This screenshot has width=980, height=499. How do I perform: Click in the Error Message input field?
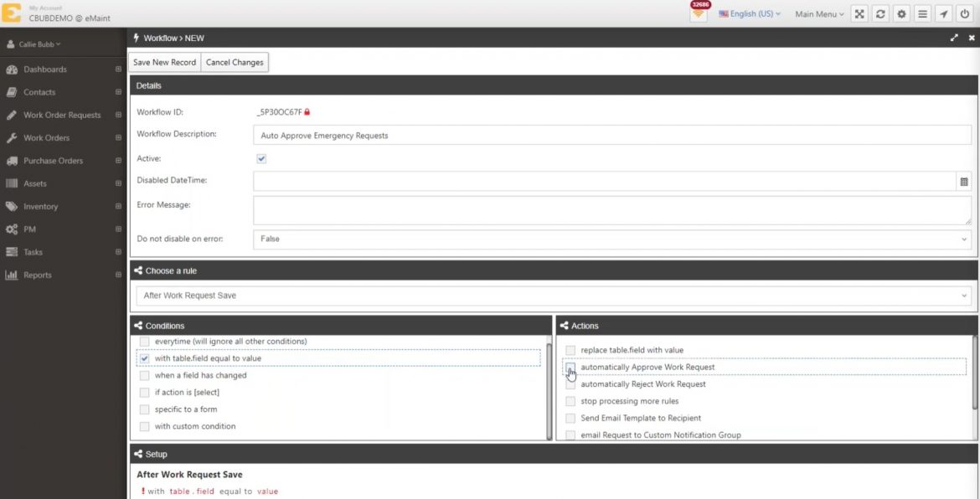(x=503, y=209)
